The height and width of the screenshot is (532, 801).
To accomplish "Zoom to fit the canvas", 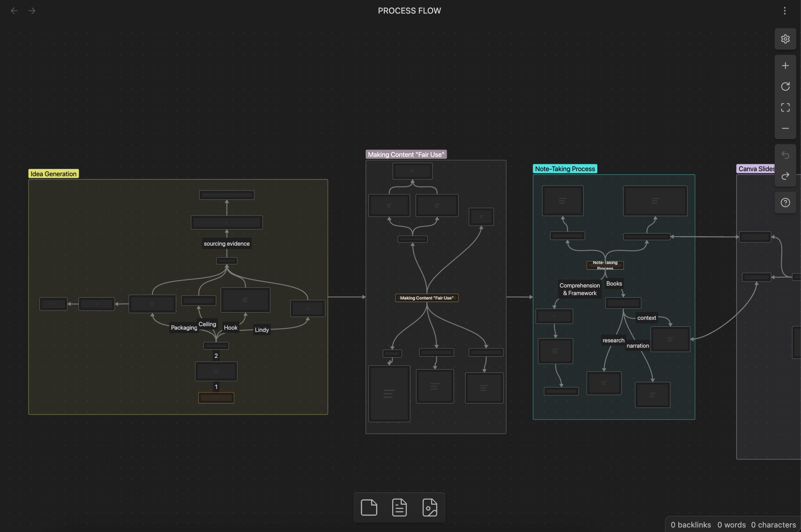I will [785, 107].
